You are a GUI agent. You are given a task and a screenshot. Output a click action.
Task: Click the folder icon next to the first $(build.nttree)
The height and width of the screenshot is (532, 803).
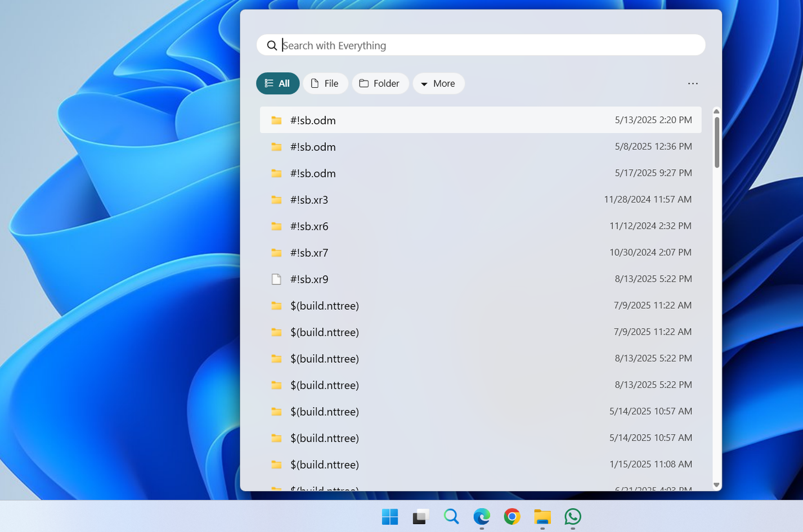[x=276, y=305]
